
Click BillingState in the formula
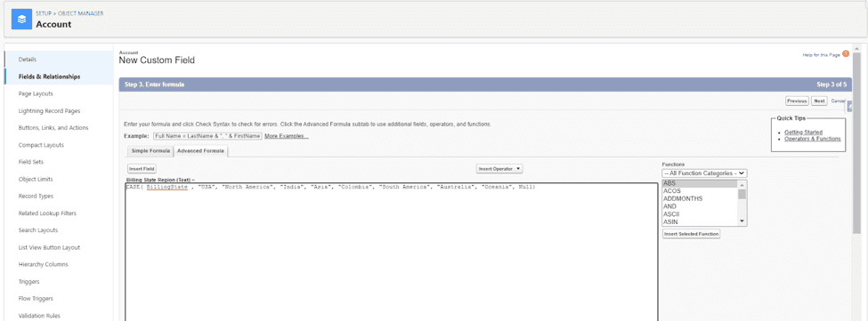point(166,188)
